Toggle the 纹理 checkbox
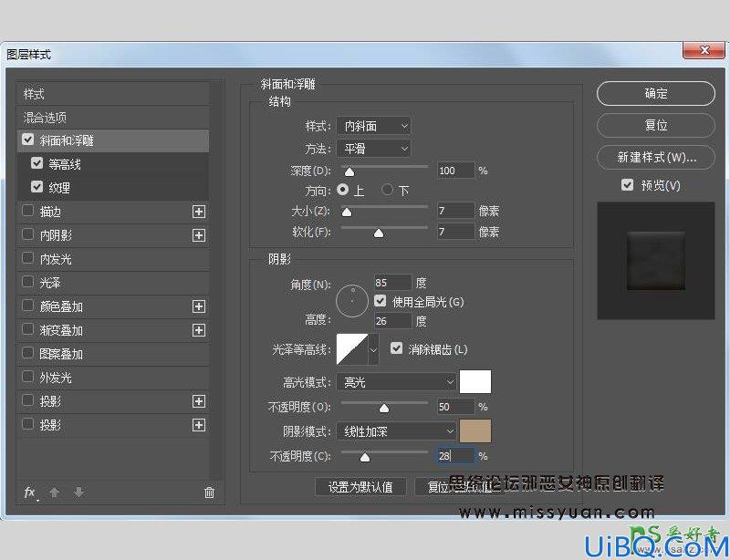The image size is (730, 560). tap(36, 187)
